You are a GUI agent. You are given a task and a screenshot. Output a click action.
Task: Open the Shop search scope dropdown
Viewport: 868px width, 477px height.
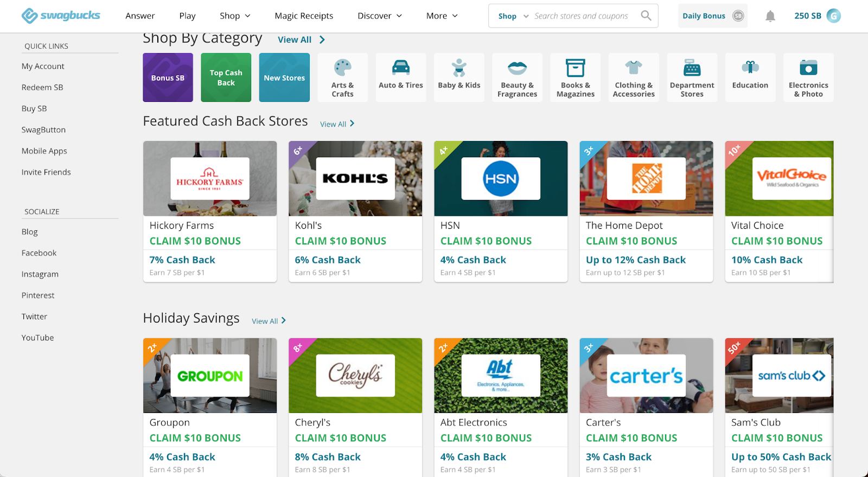point(513,16)
